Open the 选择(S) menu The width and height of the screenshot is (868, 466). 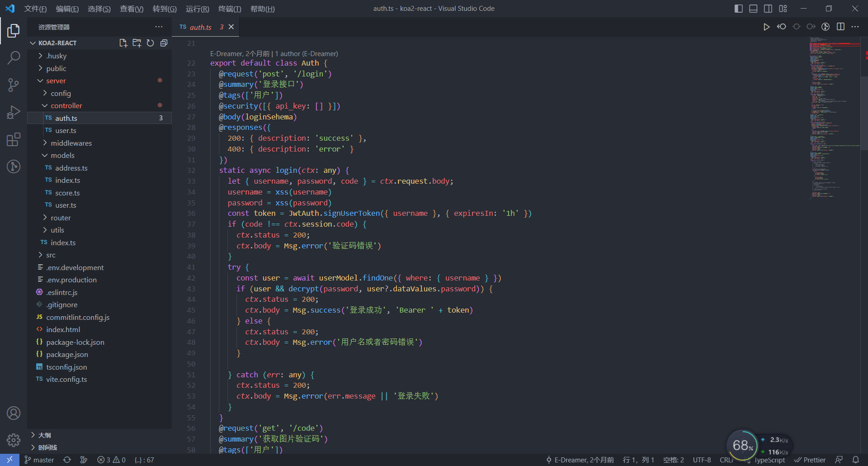click(x=99, y=9)
